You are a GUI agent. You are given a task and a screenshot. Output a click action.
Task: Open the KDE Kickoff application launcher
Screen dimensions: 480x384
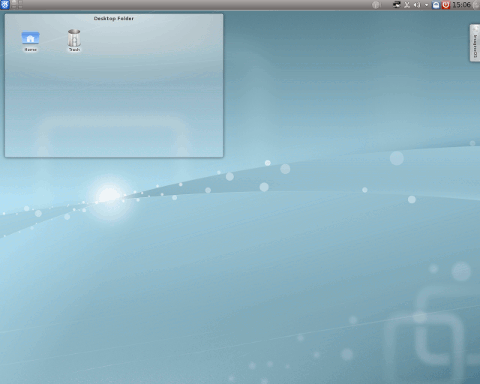pyautogui.click(x=5, y=5)
